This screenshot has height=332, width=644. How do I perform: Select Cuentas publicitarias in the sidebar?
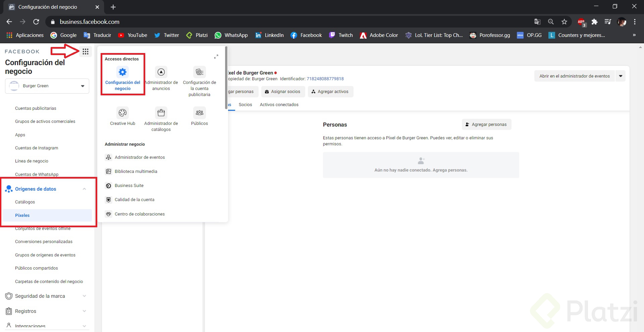(36, 108)
